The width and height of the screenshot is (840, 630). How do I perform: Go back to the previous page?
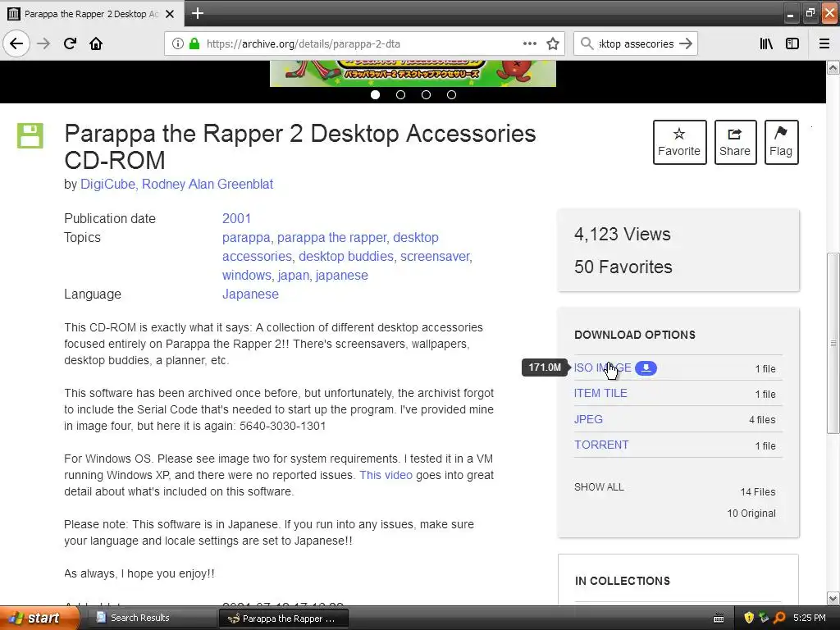(x=16, y=43)
